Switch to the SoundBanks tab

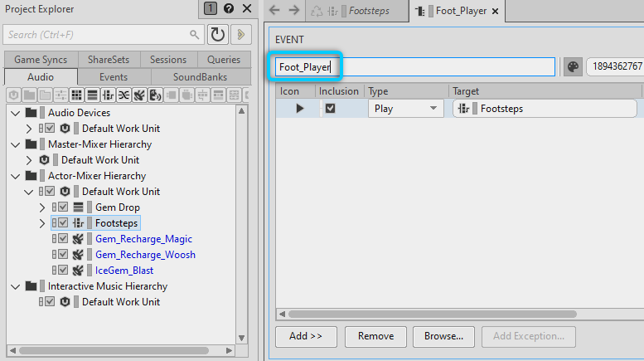pyautogui.click(x=199, y=77)
